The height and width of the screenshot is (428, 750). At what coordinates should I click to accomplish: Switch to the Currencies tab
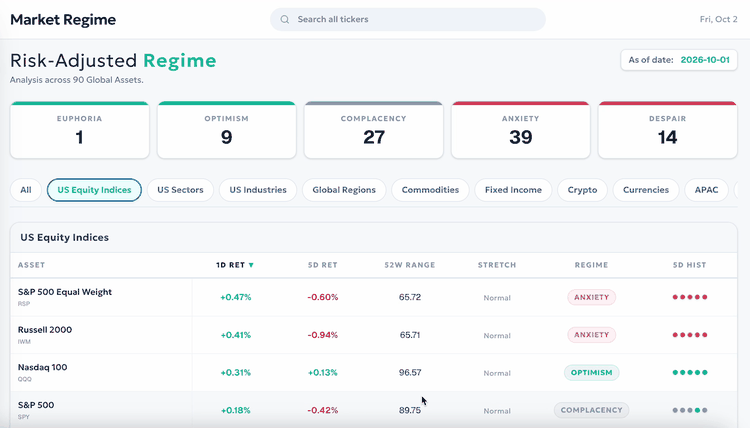point(646,190)
